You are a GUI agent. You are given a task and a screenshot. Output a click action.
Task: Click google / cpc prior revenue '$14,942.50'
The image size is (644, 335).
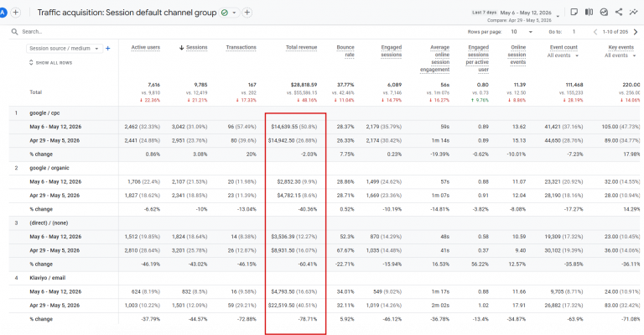point(282,140)
